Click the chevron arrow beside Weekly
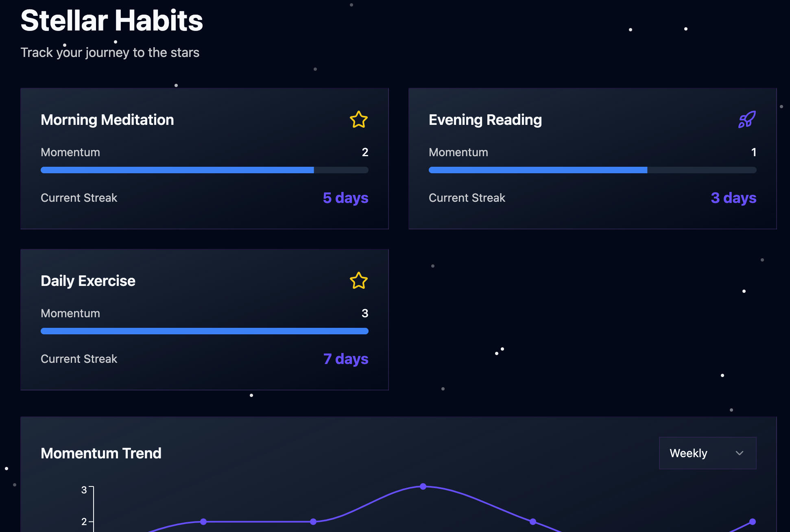This screenshot has height=532, width=790. coord(740,453)
